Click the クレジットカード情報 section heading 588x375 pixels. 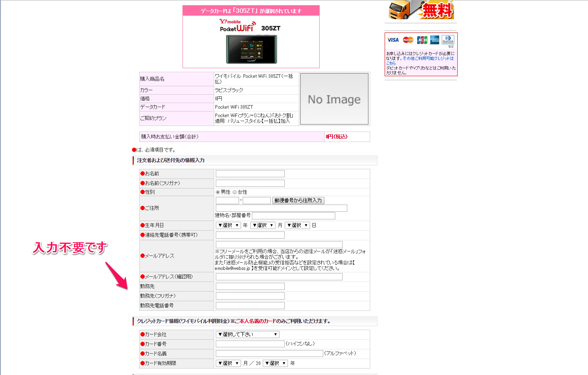pyautogui.click(x=234, y=321)
